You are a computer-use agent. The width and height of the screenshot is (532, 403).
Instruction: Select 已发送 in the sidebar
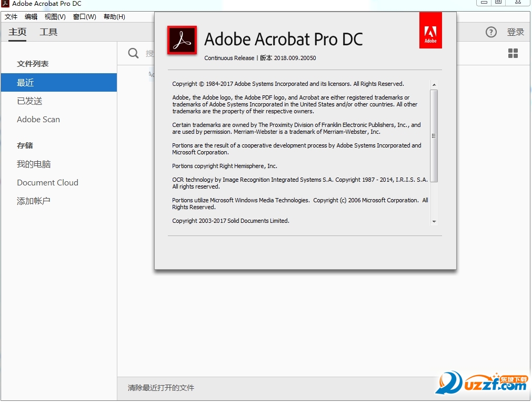point(26,101)
